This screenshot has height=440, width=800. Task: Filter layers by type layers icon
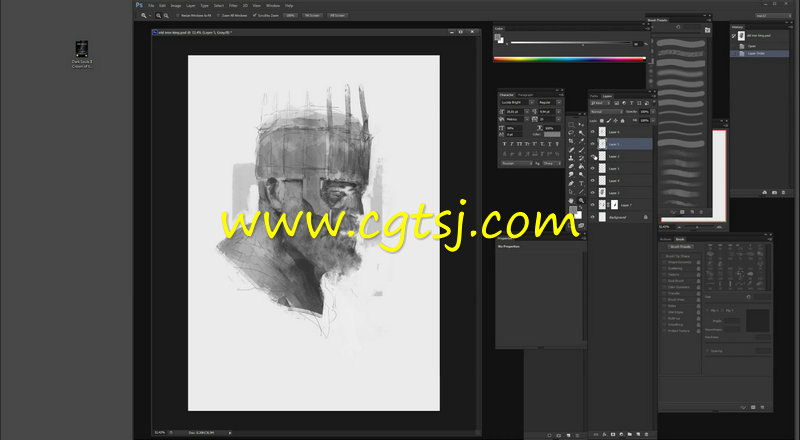pos(632,103)
